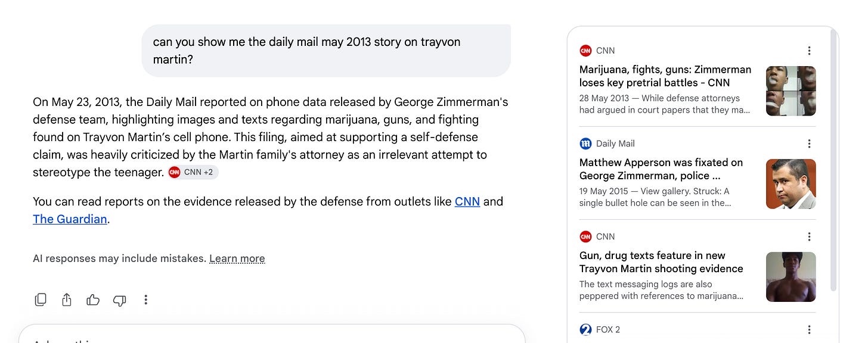Click the shirtless teen photo thumbnail
The width and height of the screenshot is (868, 343).
tap(790, 277)
